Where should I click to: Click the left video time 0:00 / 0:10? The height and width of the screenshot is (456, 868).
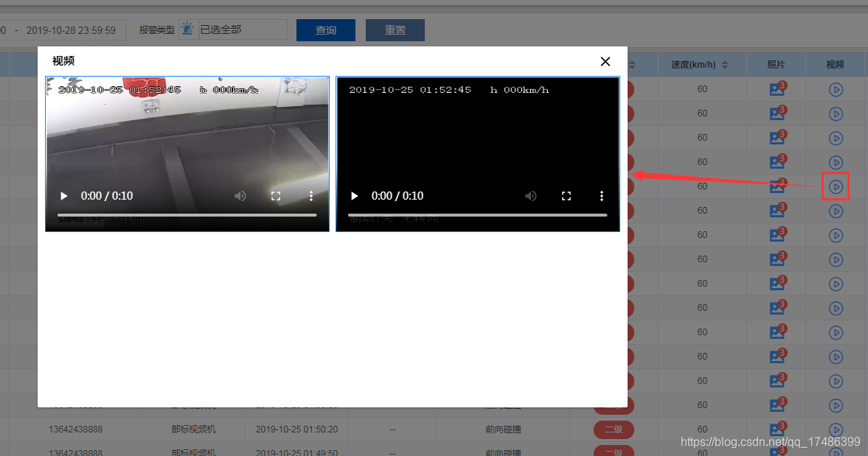(x=107, y=196)
